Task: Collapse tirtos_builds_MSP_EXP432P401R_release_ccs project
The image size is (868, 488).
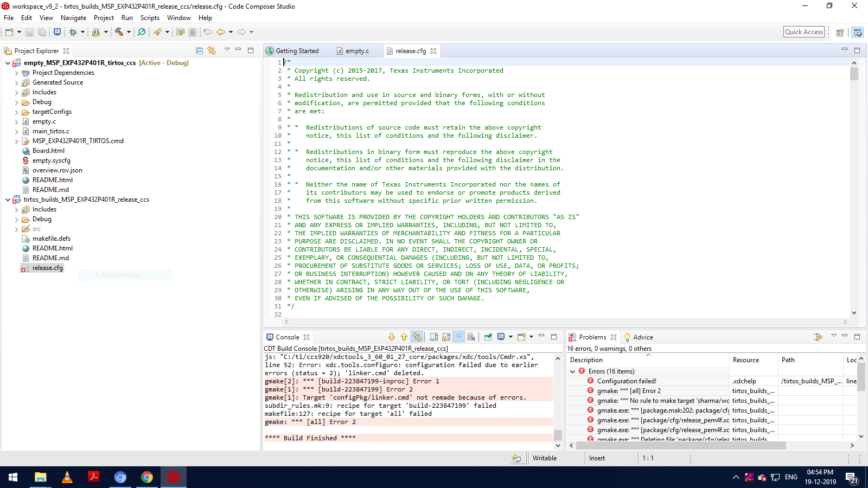Action: pos(8,200)
